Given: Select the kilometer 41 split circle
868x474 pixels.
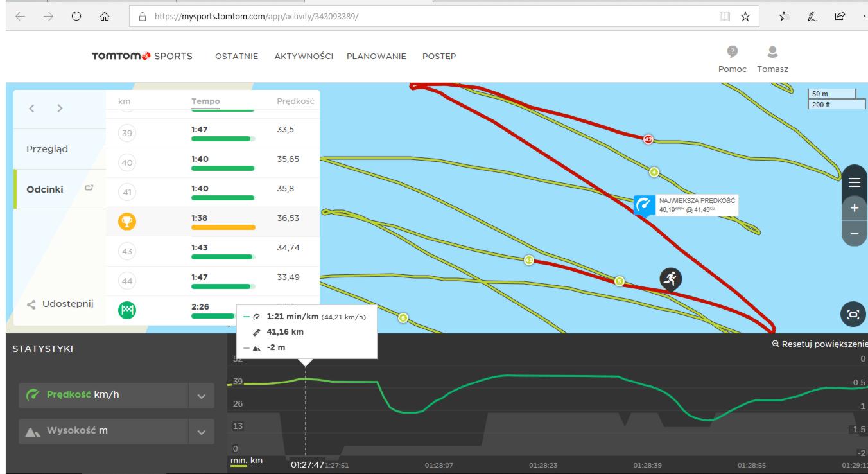Looking at the screenshot, I should (x=127, y=193).
